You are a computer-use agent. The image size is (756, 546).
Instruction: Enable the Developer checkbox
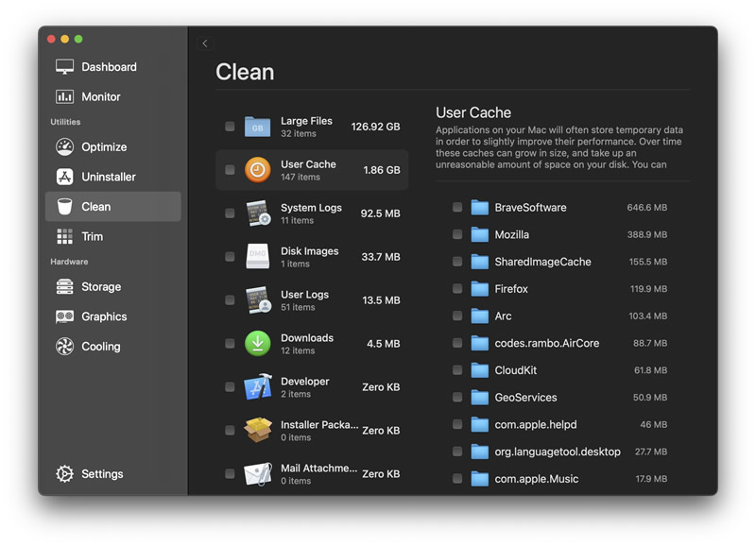coord(230,386)
